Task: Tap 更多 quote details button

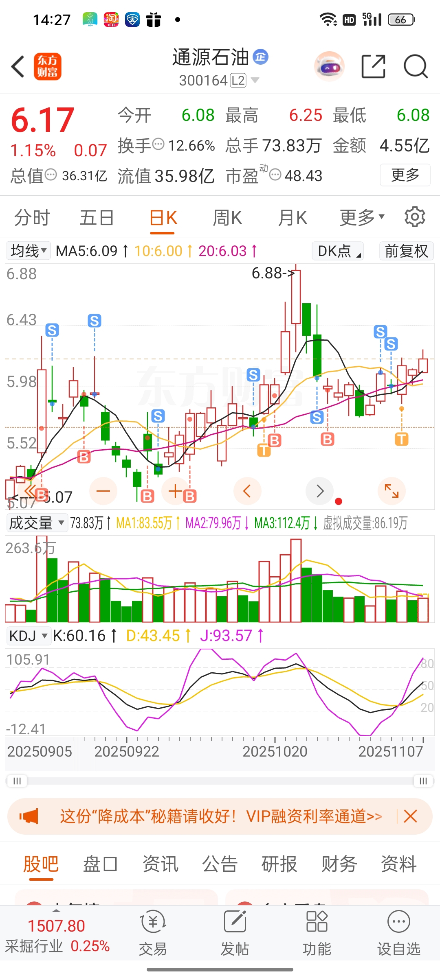Action: 405,175
